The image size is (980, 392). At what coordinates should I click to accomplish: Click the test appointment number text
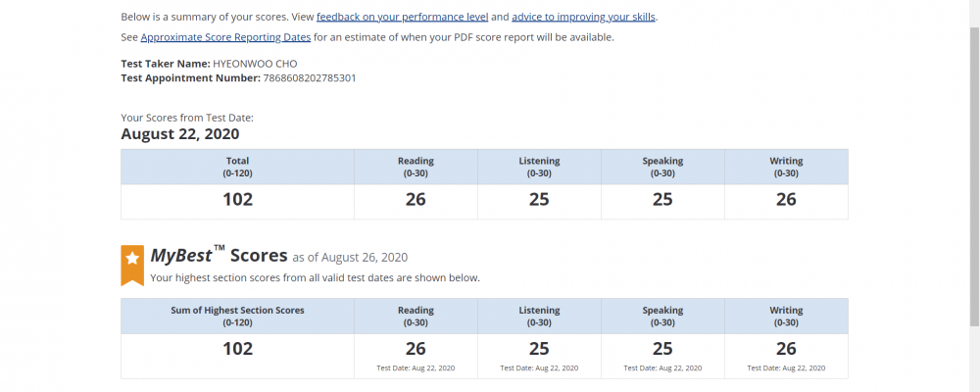tap(310, 78)
